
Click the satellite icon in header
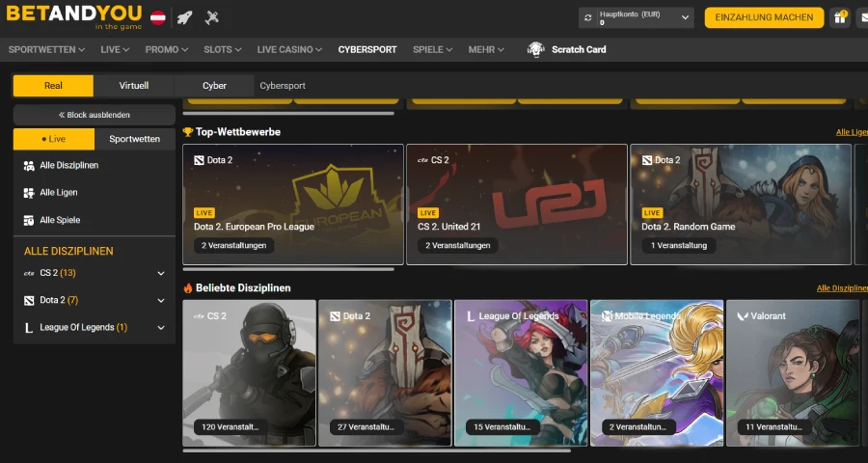click(211, 17)
